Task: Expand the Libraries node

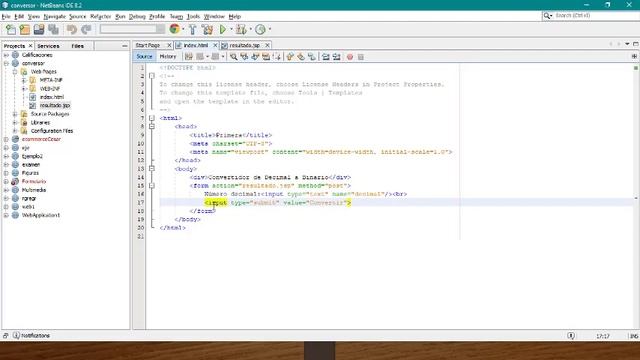Action: [x=15, y=122]
